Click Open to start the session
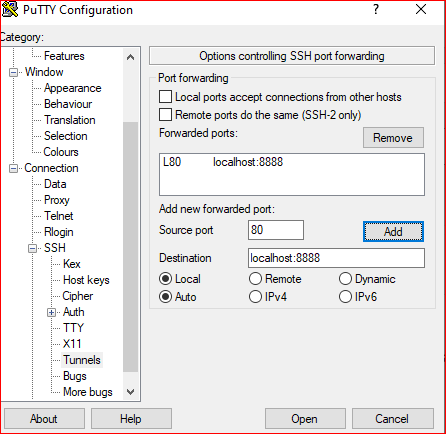 point(305,419)
